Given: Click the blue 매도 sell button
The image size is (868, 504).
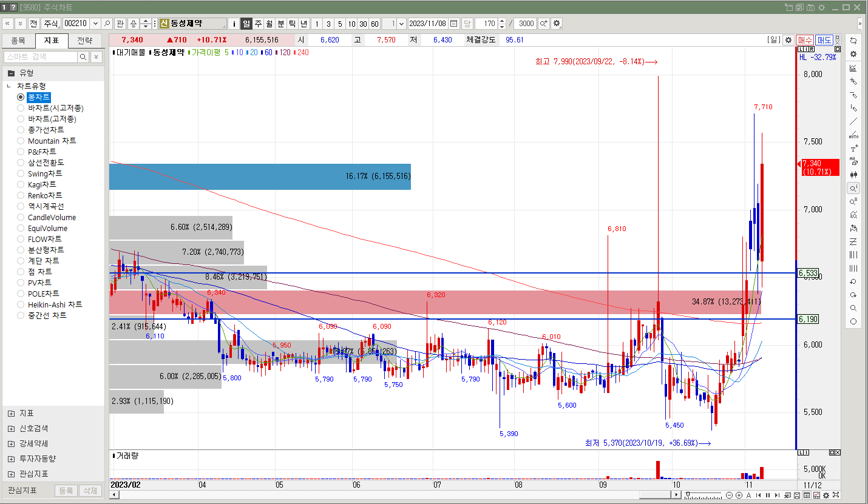Looking at the screenshot, I should click(x=824, y=40).
